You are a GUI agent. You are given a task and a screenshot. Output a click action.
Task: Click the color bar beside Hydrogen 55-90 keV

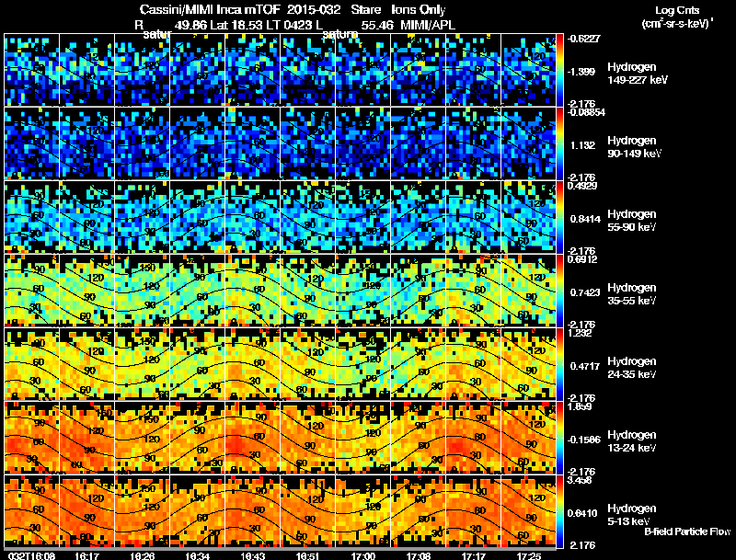click(x=559, y=217)
